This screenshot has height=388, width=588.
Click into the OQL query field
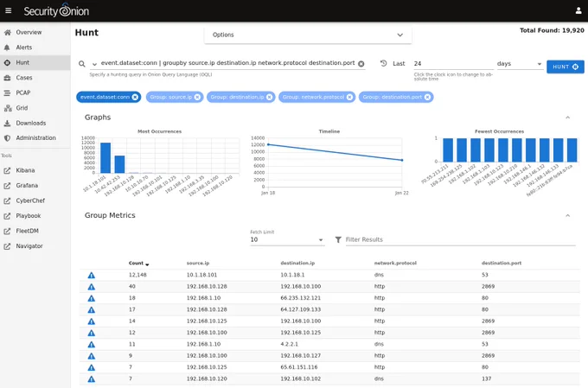[x=227, y=63]
